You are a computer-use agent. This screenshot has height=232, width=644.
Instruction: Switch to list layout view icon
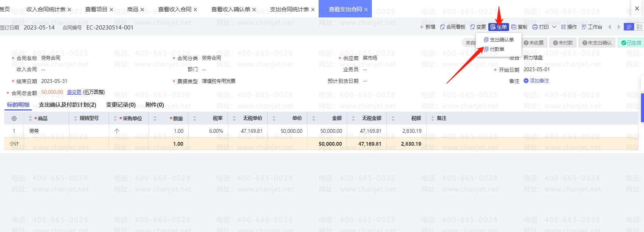coord(639,27)
